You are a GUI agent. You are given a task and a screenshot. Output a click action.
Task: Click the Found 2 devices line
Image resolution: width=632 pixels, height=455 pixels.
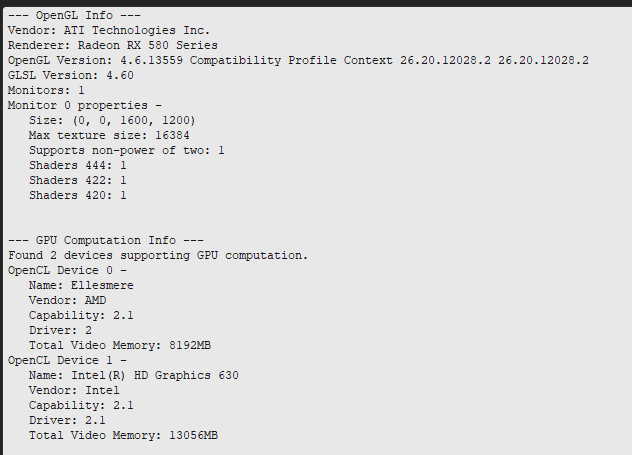[158, 255]
